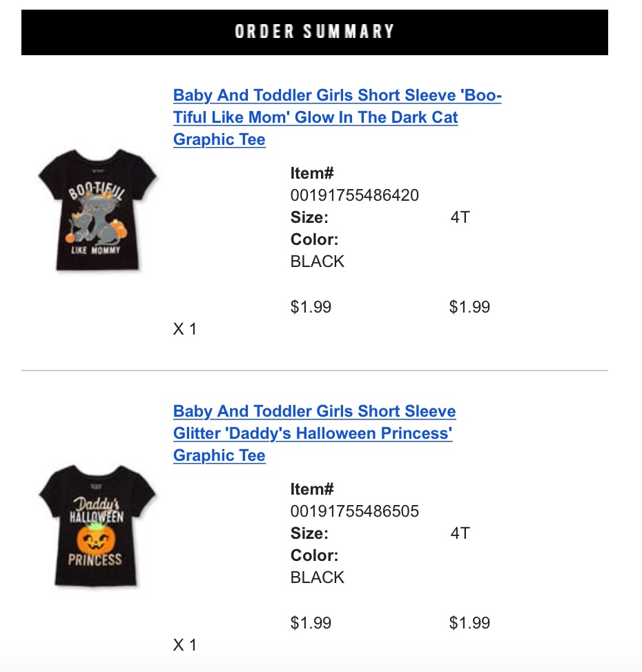Click the Daddy's Halloween Princess pumpkin shirt thumbnail

point(97,526)
